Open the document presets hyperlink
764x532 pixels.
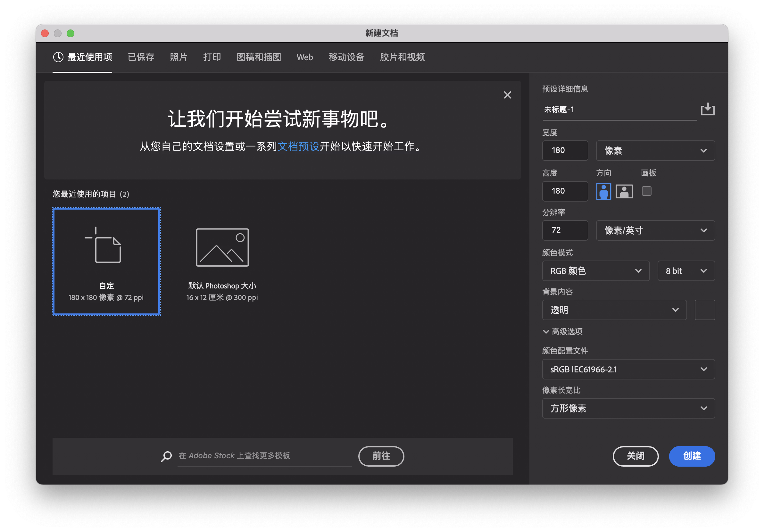pyautogui.click(x=298, y=146)
